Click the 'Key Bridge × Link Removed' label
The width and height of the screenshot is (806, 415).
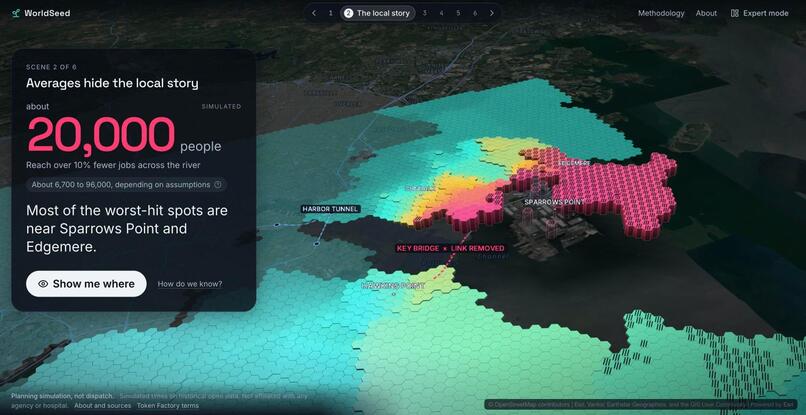(450, 248)
